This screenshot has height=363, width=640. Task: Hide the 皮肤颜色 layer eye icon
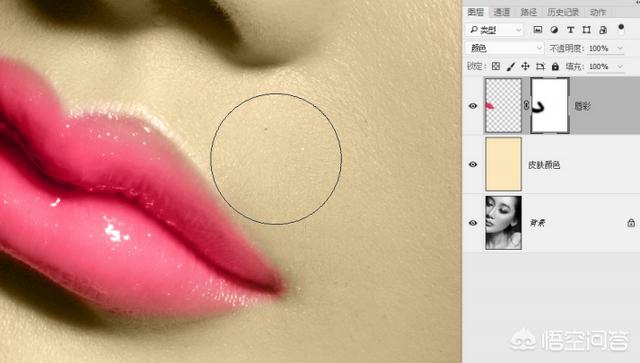click(473, 164)
